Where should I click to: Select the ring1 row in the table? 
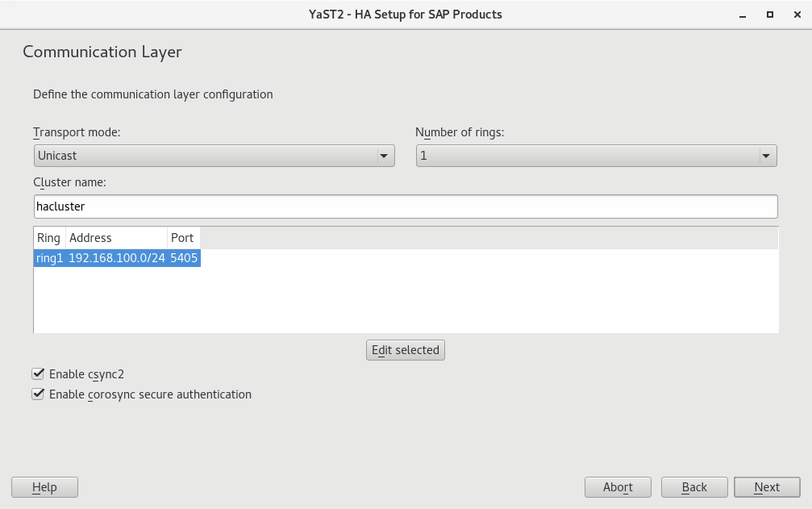(49, 258)
